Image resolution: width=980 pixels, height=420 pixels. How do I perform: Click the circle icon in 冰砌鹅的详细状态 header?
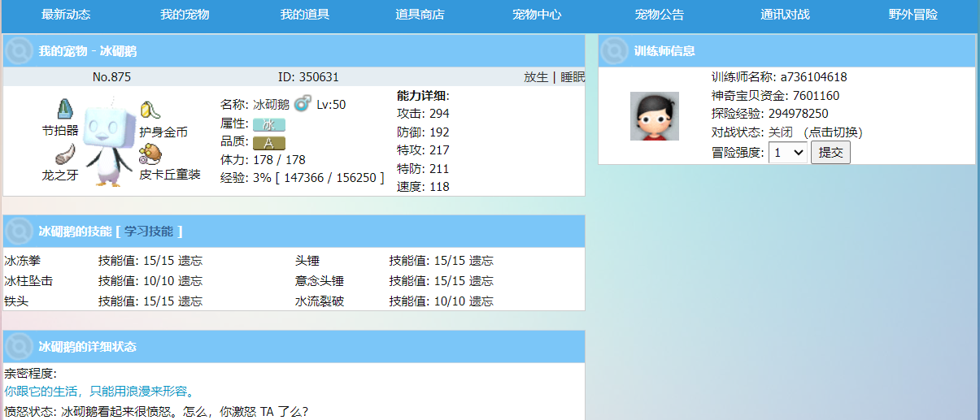pos(20,347)
